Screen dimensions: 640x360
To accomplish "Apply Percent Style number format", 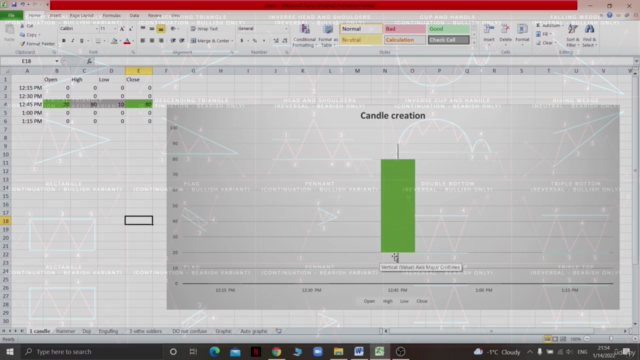I will [255, 41].
